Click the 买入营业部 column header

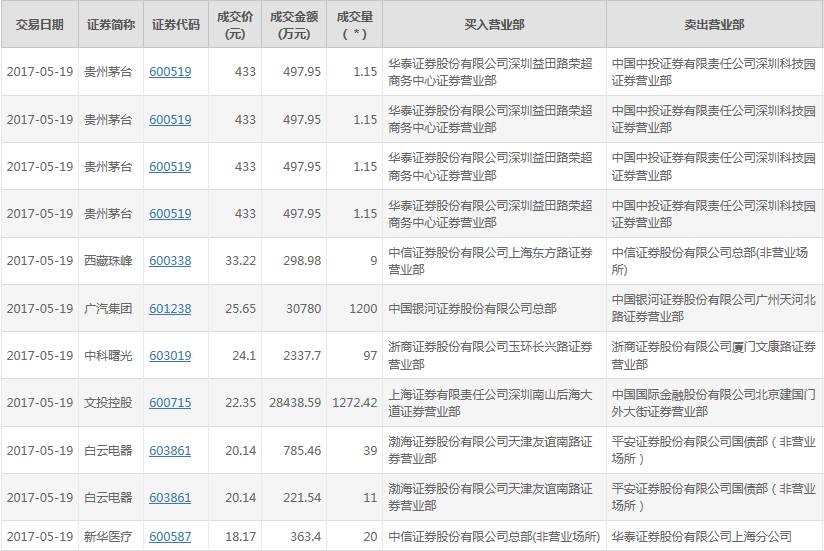495,25
